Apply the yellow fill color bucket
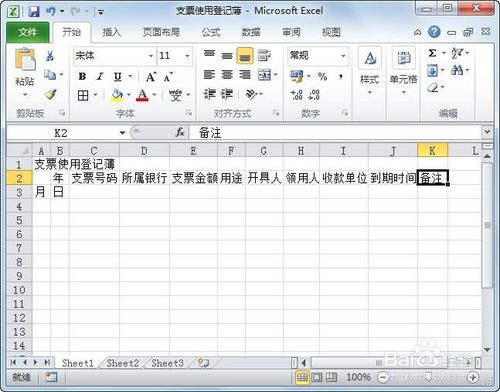The width and height of the screenshot is (500, 392). pos(117,95)
